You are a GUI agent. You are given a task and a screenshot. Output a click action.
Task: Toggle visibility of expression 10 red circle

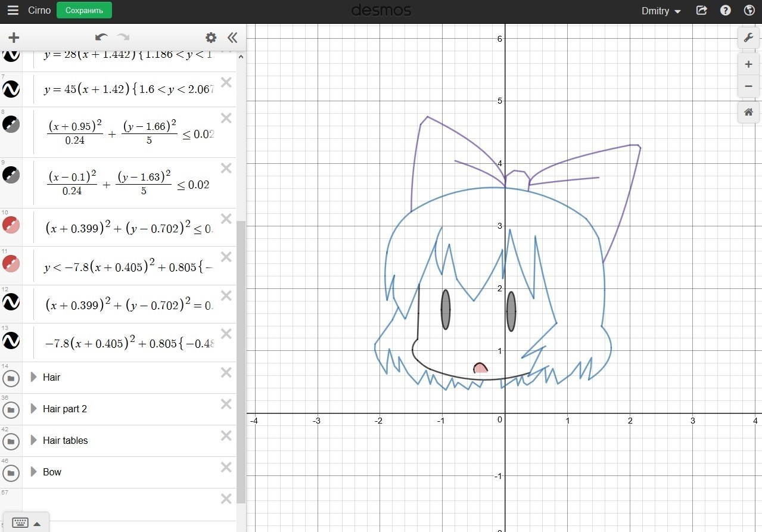pyautogui.click(x=11, y=225)
